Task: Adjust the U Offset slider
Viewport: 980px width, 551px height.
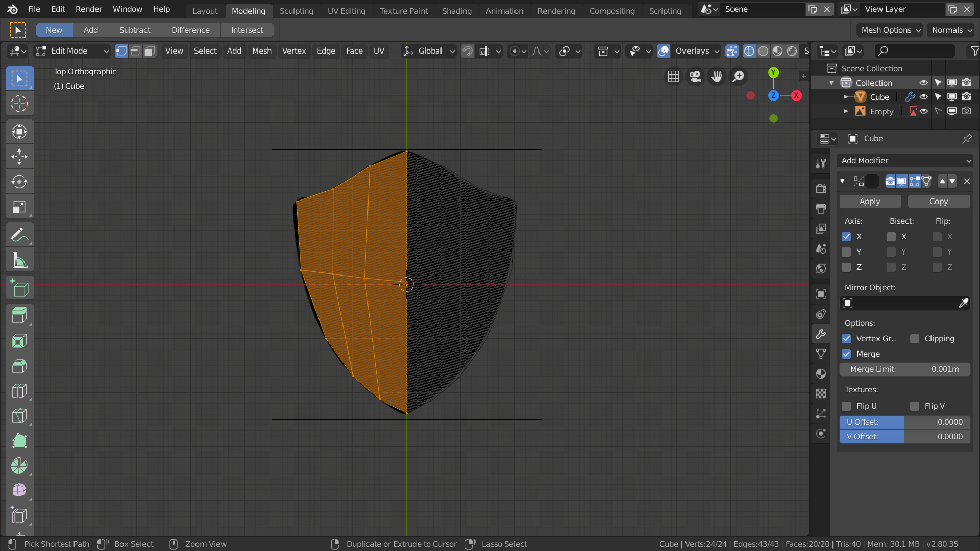Action: click(x=905, y=422)
